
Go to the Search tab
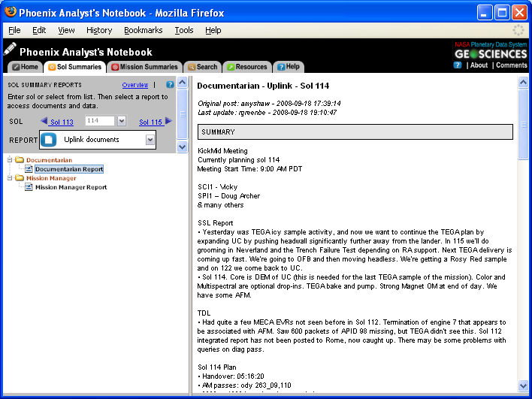pos(203,67)
